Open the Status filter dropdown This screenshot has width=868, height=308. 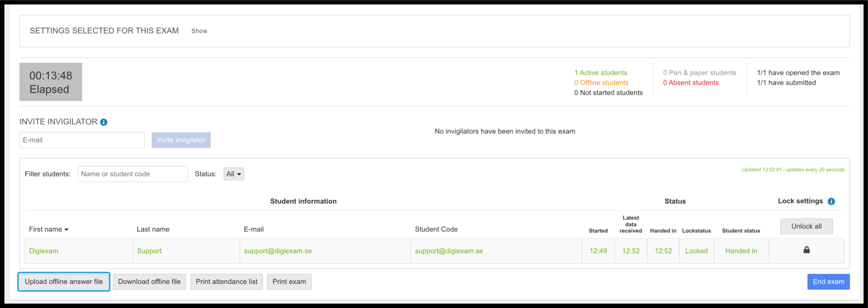(x=234, y=174)
